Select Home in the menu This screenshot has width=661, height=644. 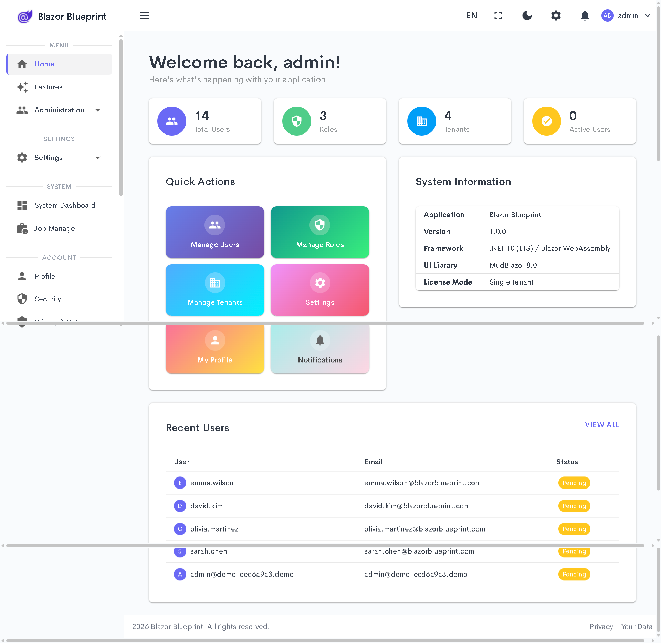click(44, 64)
